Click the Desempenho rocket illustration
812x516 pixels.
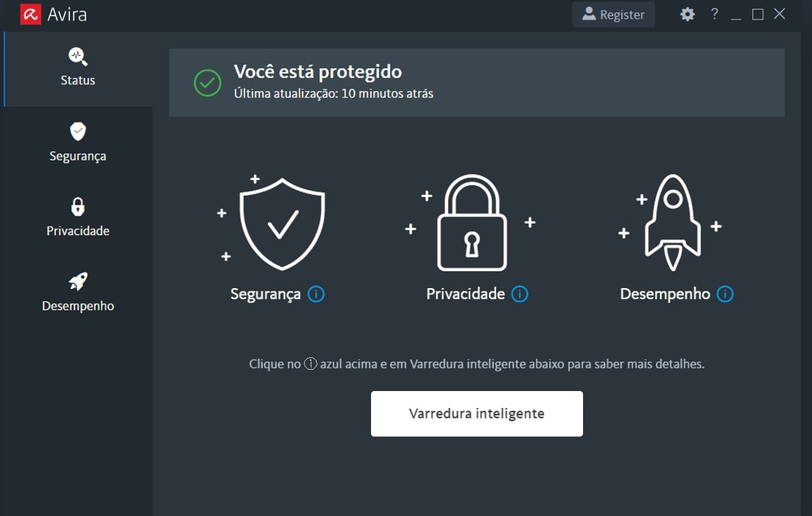[672, 219]
